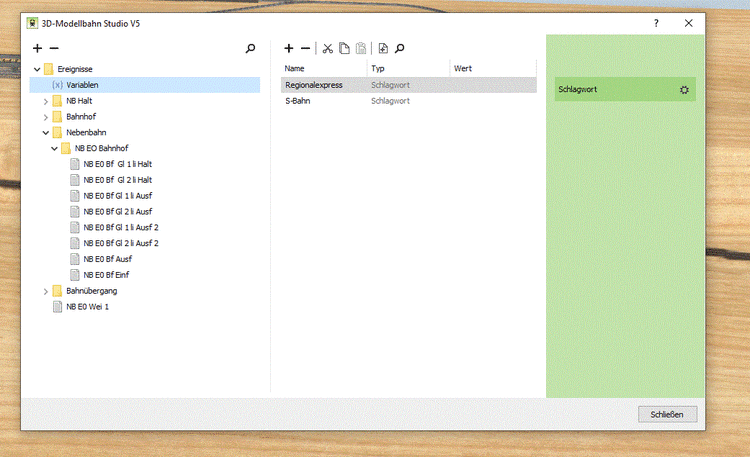The height and width of the screenshot is (457, 750).
Task: Click the Bahnübergang folder icon
Action: click(x=57, y=291)
